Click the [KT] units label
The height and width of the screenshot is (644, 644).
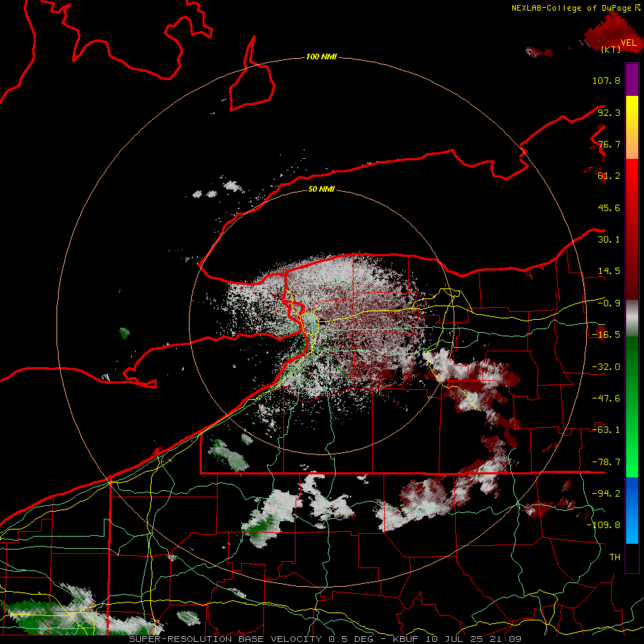pos(611,49)
